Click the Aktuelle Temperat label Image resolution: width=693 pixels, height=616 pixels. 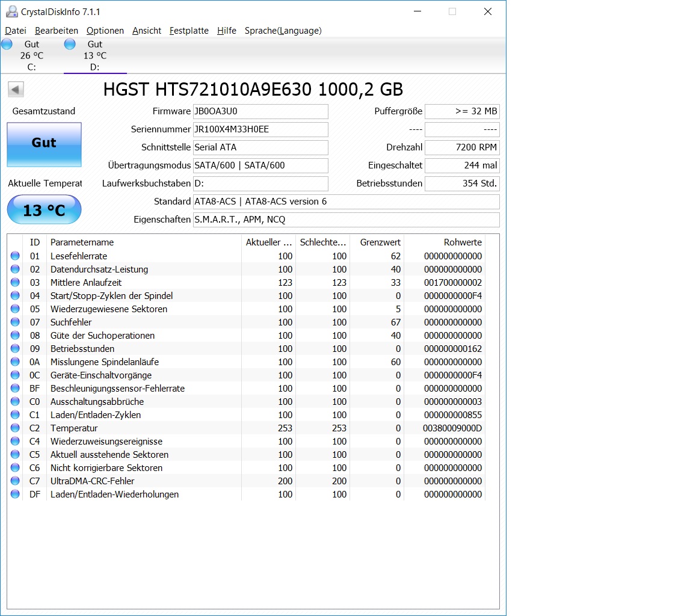point(45,183)
